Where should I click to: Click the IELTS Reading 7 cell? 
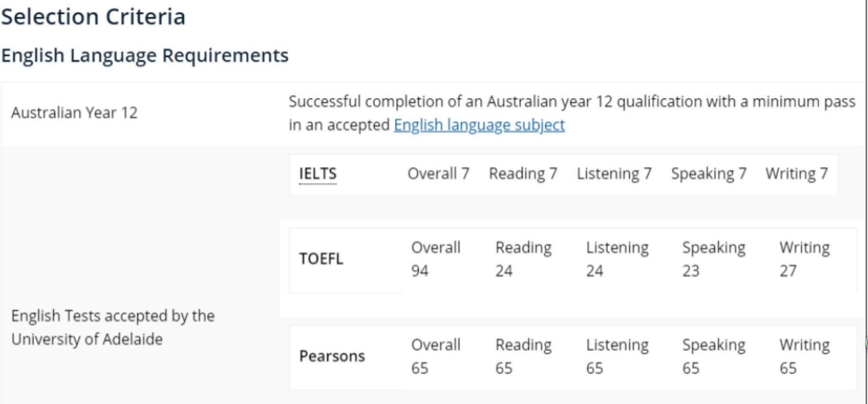click(523, 174)
